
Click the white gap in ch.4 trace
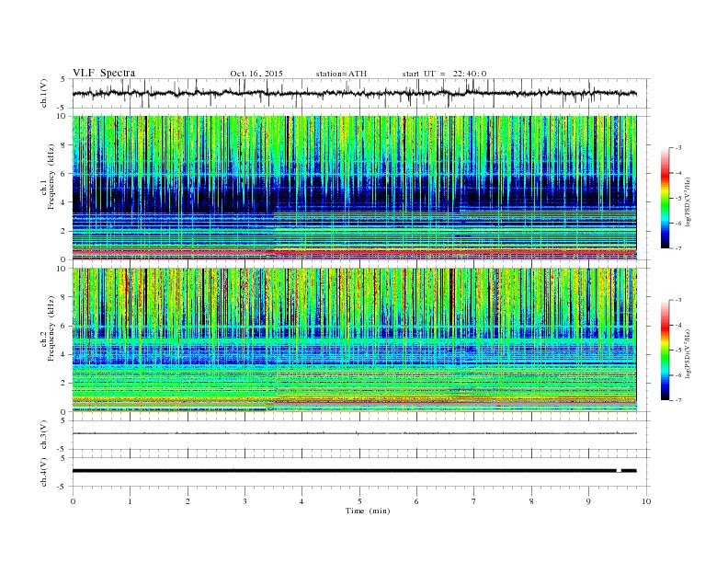(619, 471)
